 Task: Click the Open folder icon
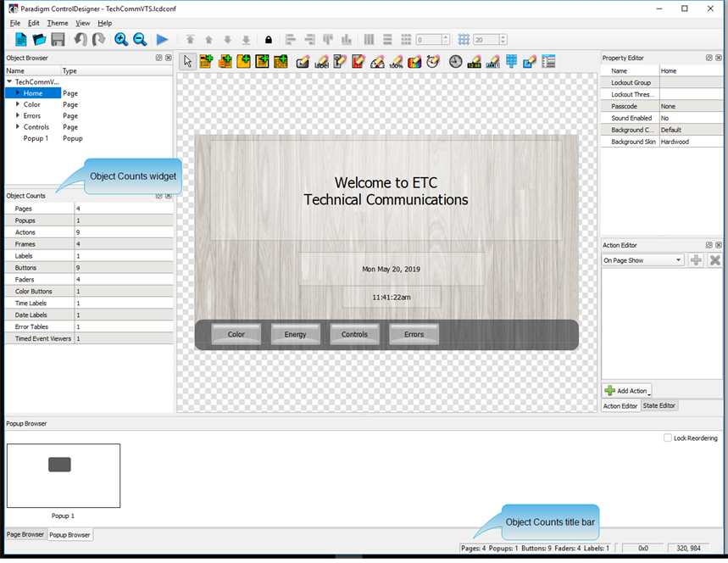(39, 40)
